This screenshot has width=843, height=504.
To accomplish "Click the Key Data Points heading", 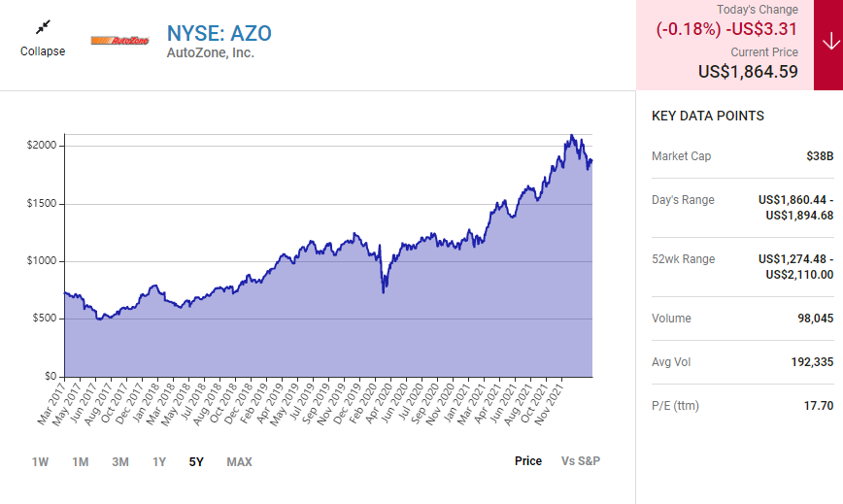I will click(x=707, y=116).
